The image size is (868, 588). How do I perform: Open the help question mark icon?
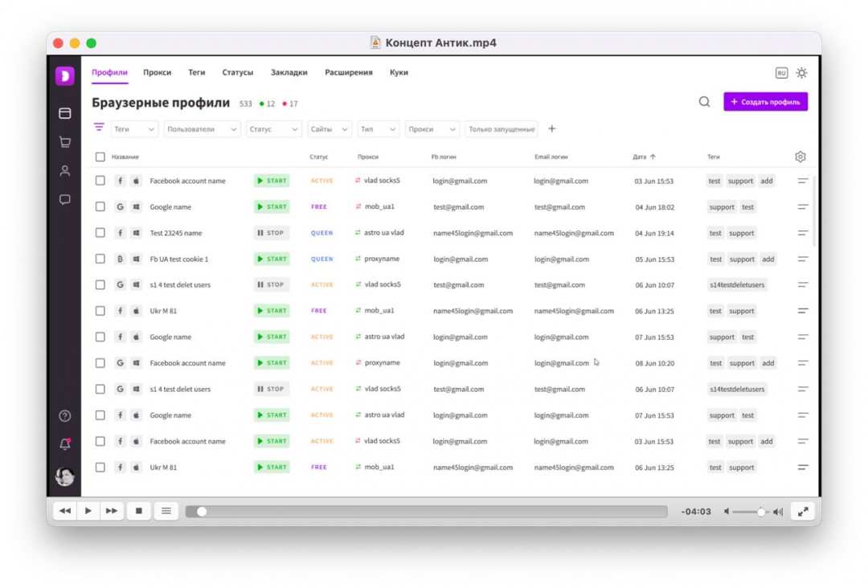click(x=65, y=416)
